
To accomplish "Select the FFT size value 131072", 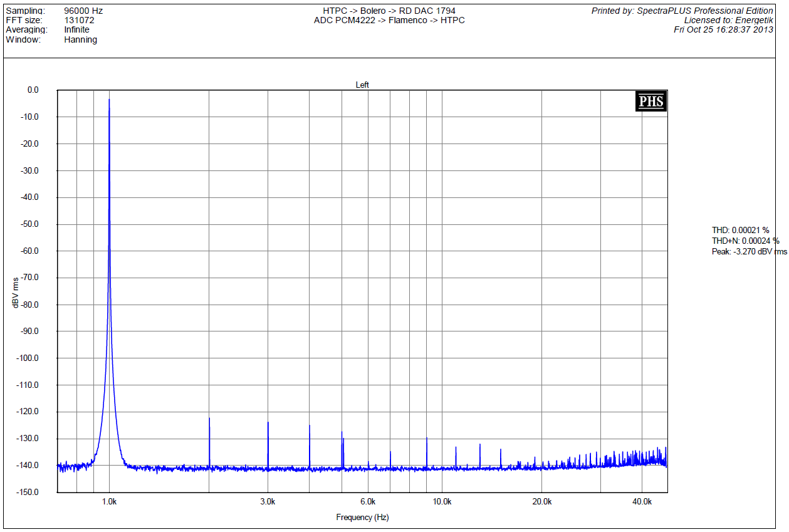I will click(80, 20).
